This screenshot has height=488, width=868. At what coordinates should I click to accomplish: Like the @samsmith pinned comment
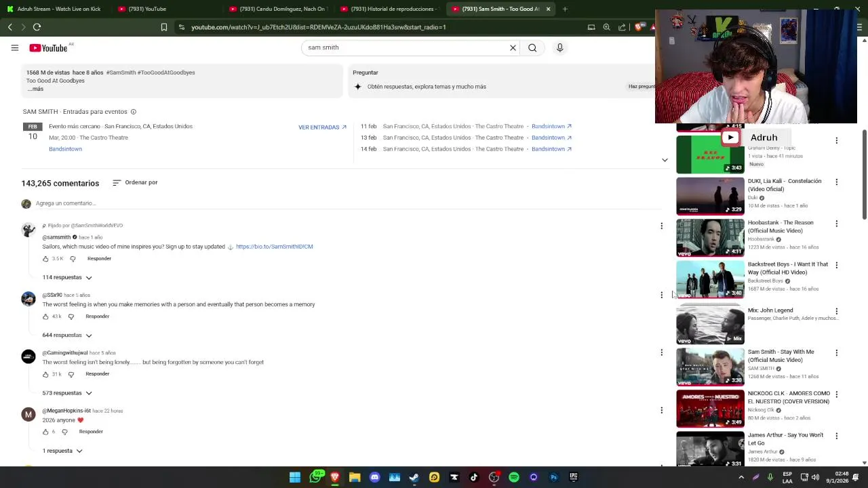(45, 259)
